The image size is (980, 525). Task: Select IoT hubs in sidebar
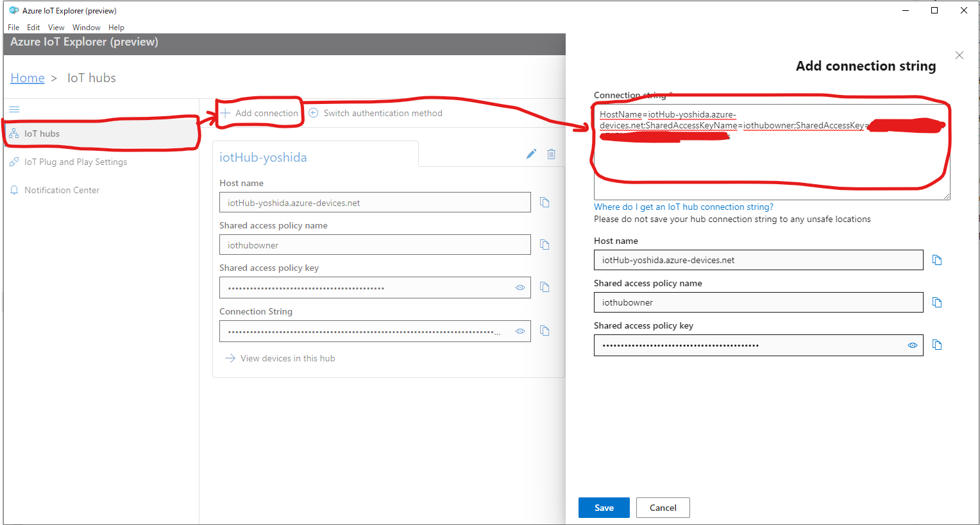(x=101, y=133)
